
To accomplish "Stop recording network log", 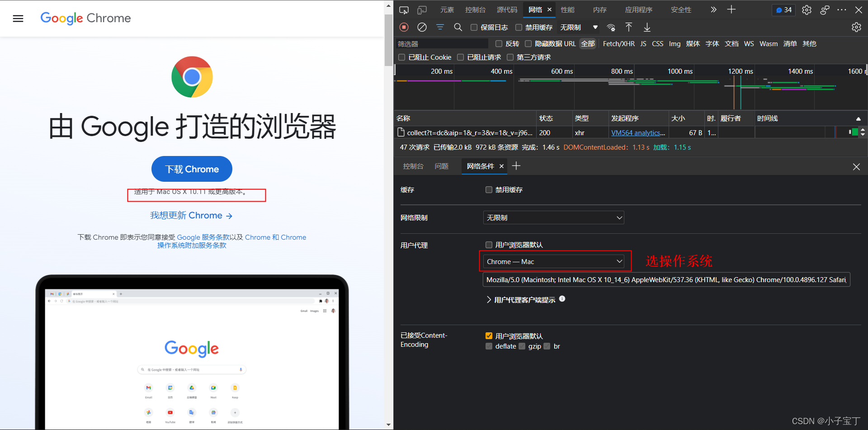I will (x=404, y=27).
